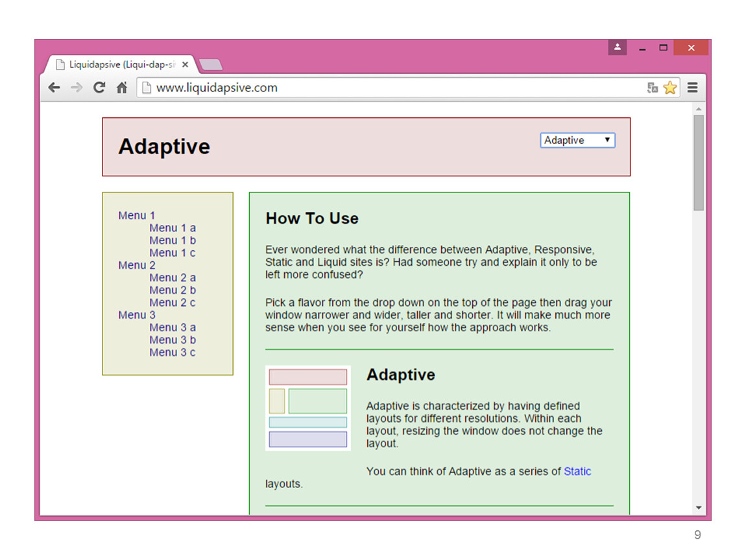Open the Chrome hamburger menu
This screenshot has width=746, height=560.
tap(692, 87)
